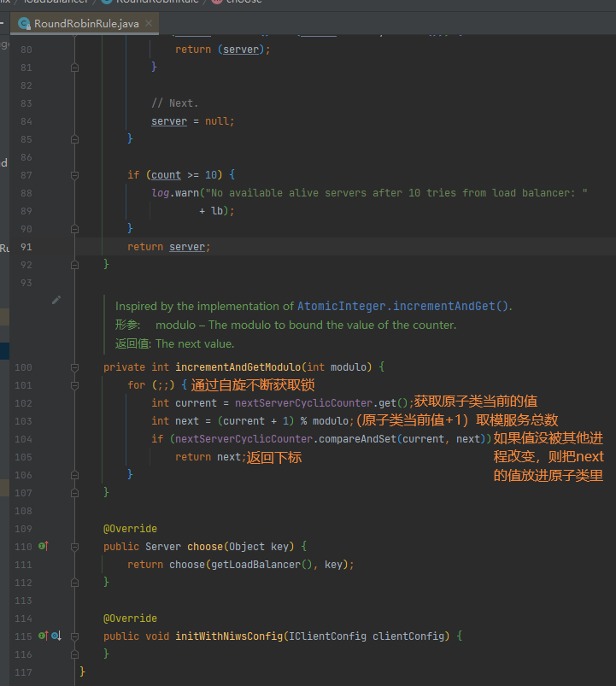Open the overrides gutter icon on line 110
616x686 pixels.
(44, 546)
